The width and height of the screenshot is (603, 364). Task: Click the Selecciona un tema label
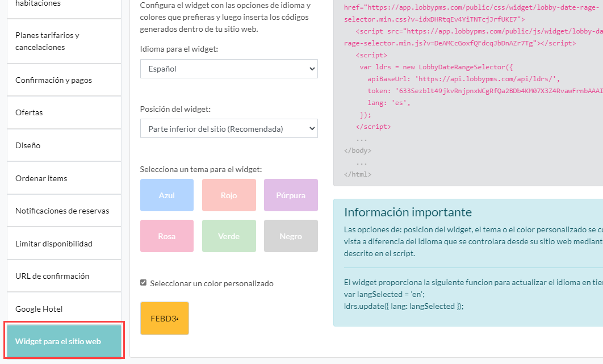(x=201, y=169)
